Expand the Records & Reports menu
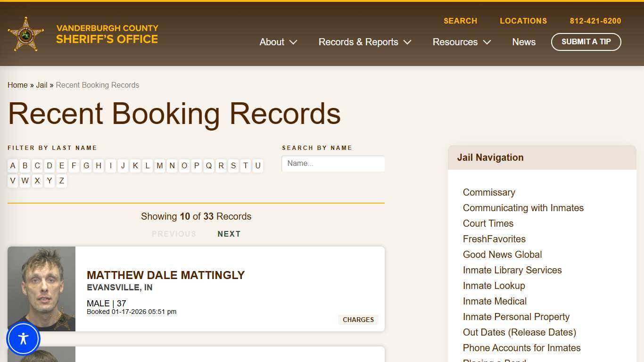Screen dimensions: 644x362 click(x=364, y=42)
